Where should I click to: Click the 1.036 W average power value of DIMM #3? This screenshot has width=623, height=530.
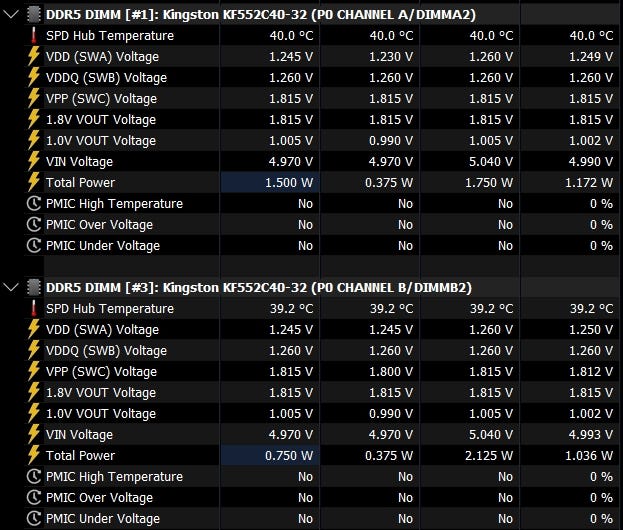click(589, 456)
